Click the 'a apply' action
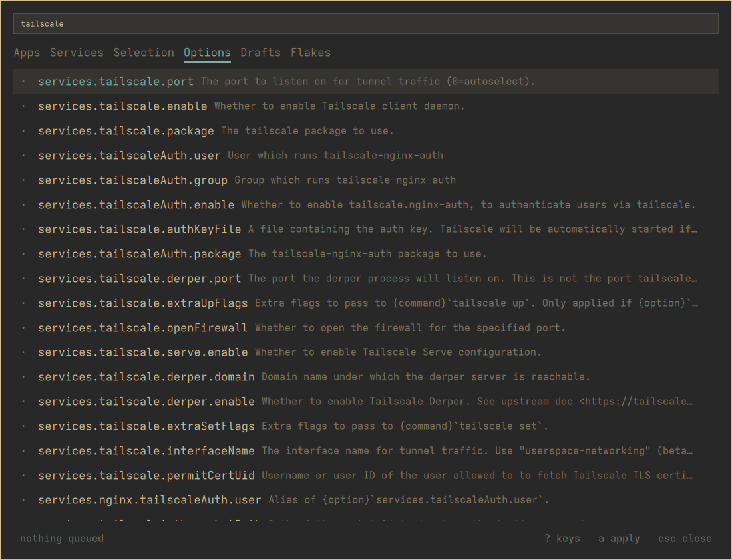The image size is (732, 560). click(x=619, y=539)
